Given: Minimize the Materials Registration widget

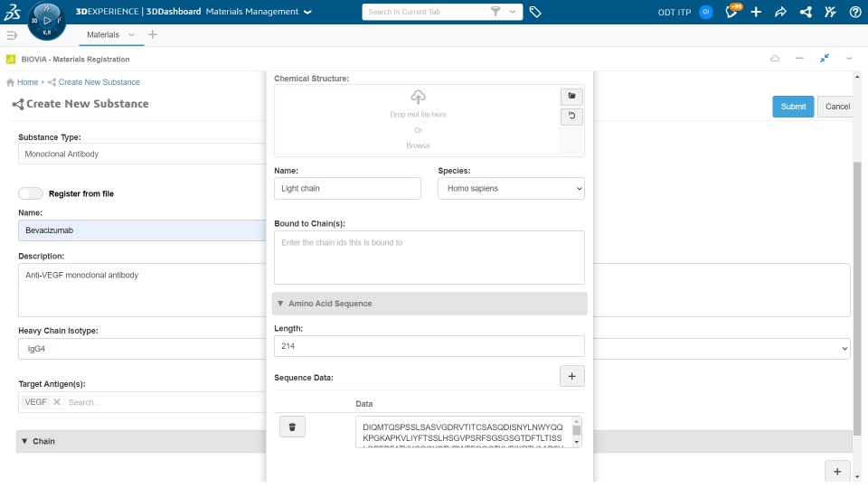Looking at the screenshot, I should pos(799,58).
